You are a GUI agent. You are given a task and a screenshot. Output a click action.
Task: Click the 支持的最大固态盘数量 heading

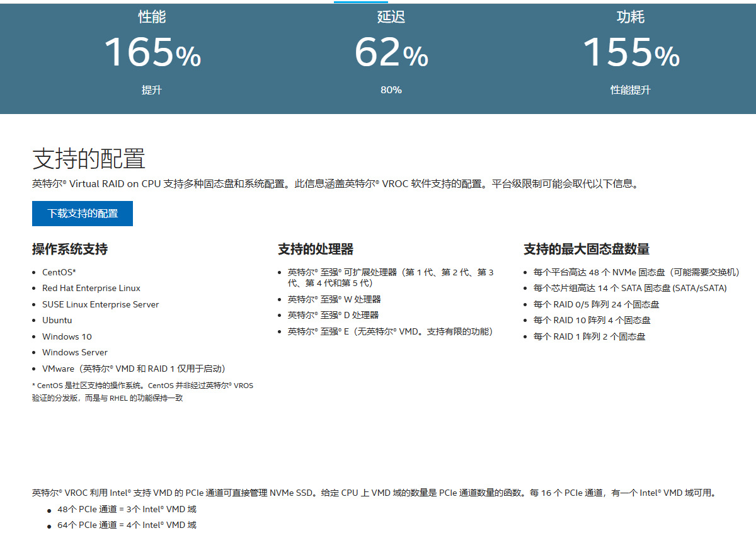(587, 249)
